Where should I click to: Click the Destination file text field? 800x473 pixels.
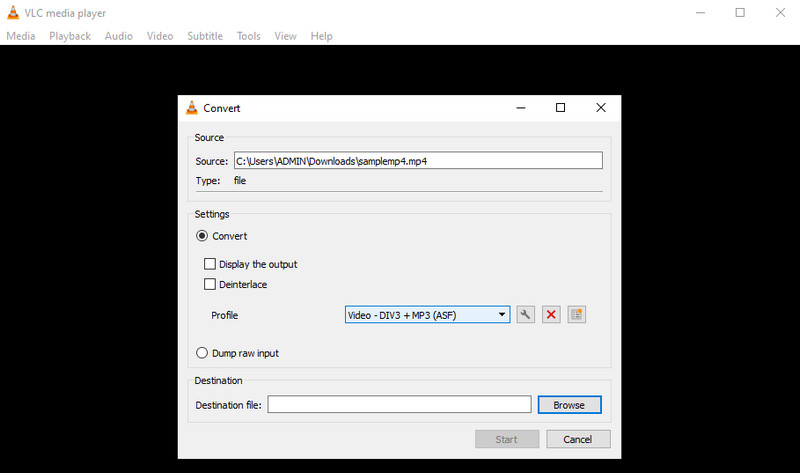399,405
